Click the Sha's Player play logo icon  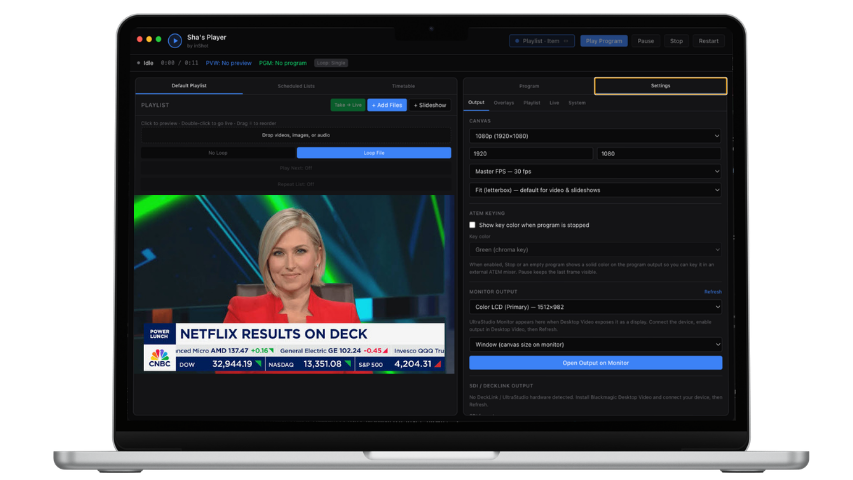175,41
